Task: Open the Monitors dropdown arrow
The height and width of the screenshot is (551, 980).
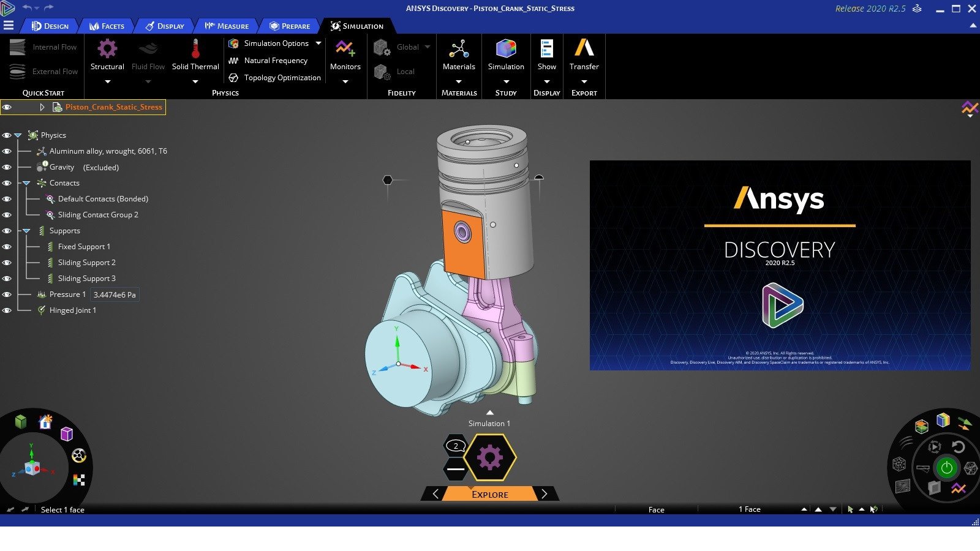Action: (x=345, y=82)
